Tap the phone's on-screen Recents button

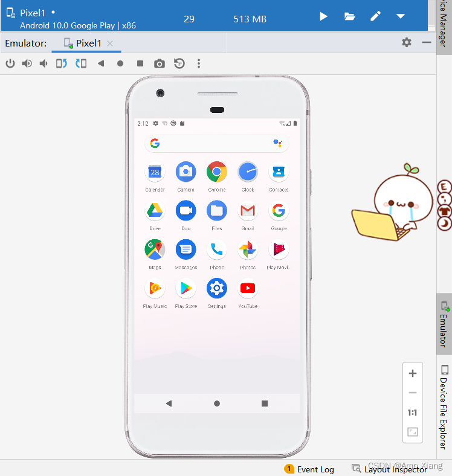point(265,404)
